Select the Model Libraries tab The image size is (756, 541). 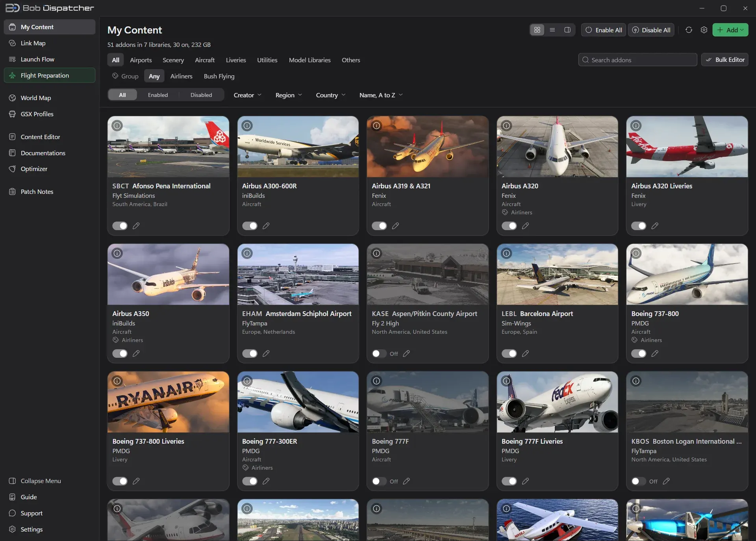pos(309,60)
